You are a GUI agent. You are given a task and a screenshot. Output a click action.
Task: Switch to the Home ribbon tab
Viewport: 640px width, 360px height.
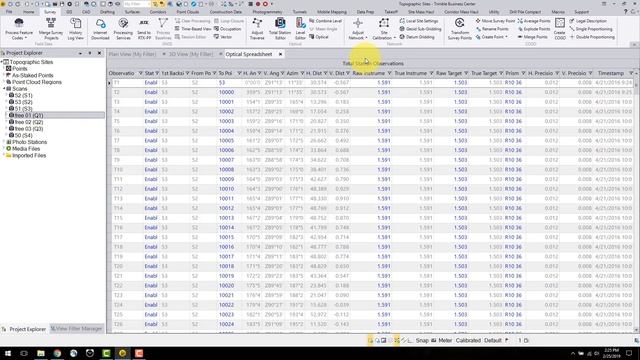(29, 12)
